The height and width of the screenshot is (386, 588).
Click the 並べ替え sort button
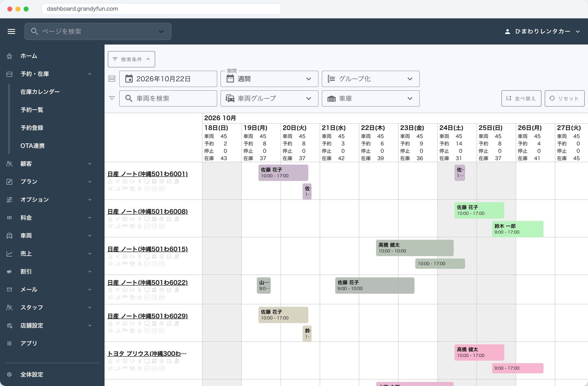[521, 98]
